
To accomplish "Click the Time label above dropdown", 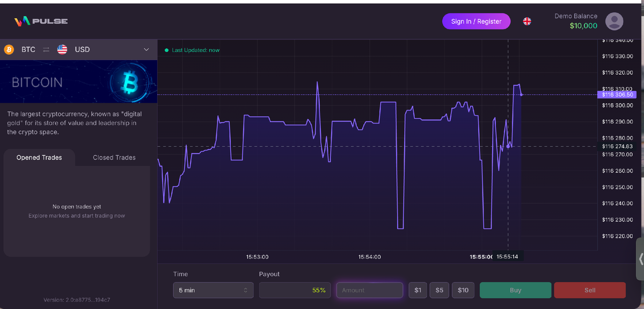I will (181, 274).
